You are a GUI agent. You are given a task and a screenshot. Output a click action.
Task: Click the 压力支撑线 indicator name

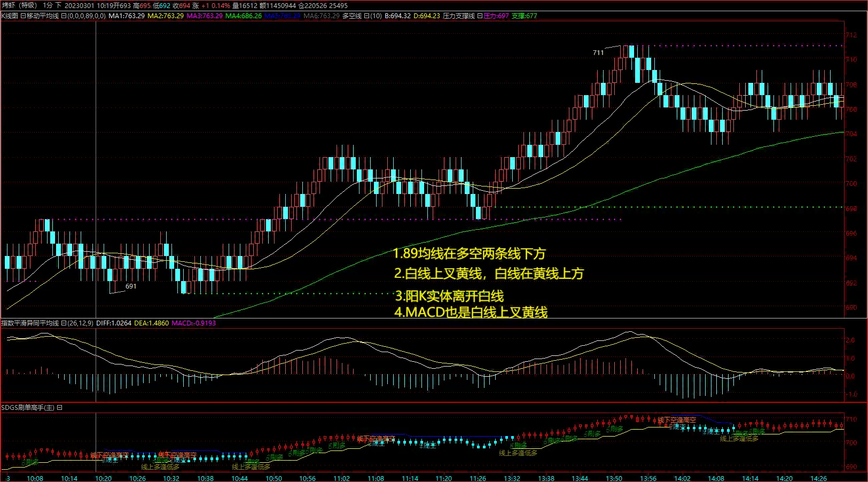[x=459, y=16]
